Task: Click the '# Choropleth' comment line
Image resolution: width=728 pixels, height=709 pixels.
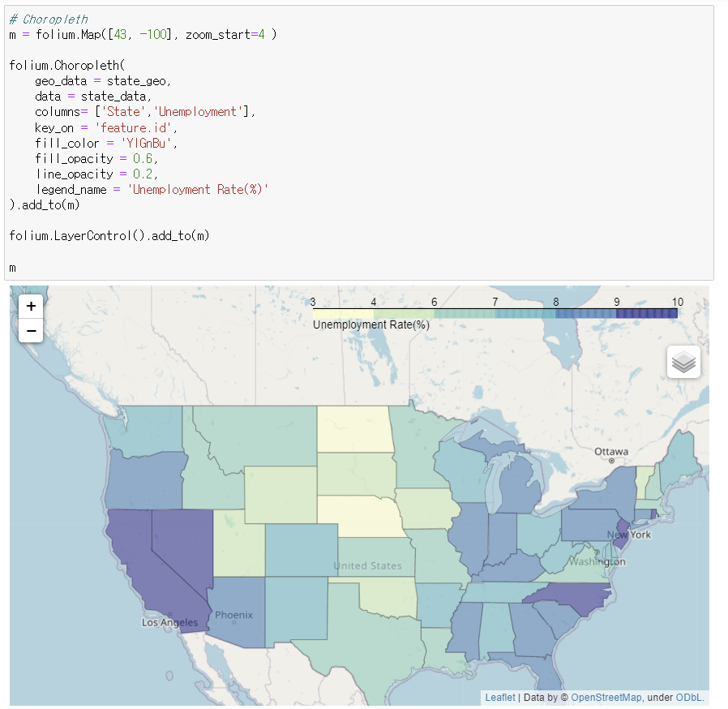Action: point(49,19)
